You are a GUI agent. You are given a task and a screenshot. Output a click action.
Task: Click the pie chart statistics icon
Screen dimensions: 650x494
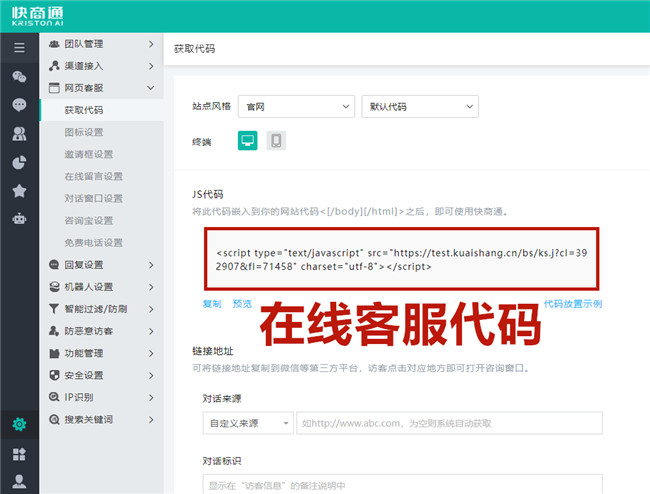click(x=19, y=162)
